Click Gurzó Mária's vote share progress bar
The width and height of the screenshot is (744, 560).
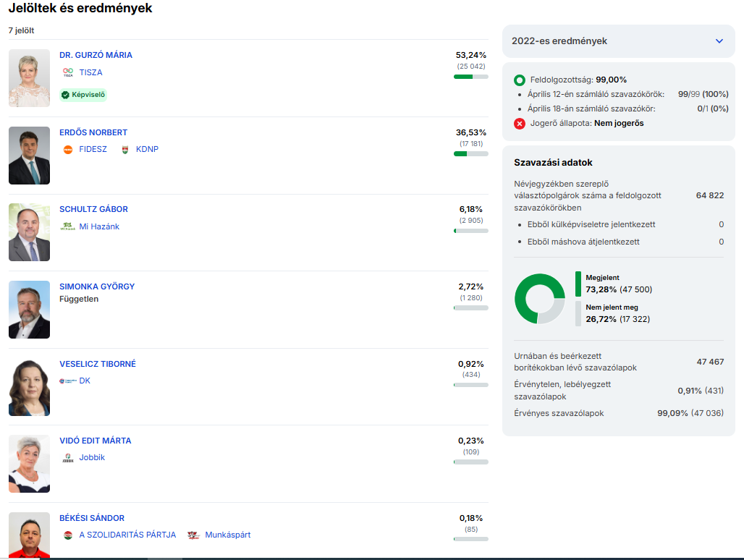(x=470, y=76)
